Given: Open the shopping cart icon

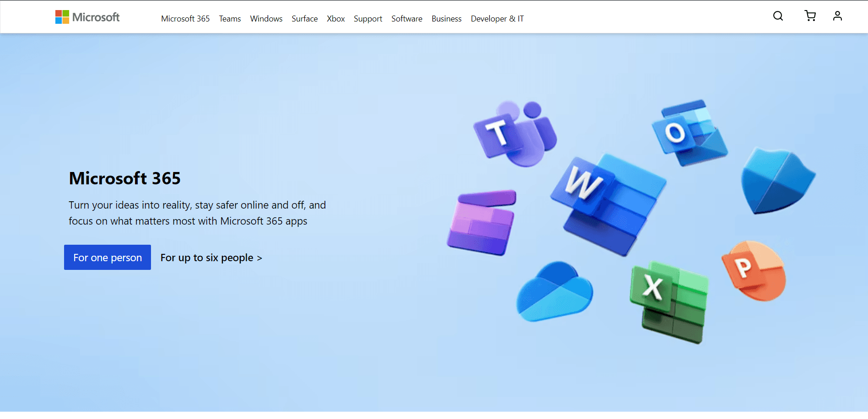Looking at the screenshot, I should click(x=810, y=16).
